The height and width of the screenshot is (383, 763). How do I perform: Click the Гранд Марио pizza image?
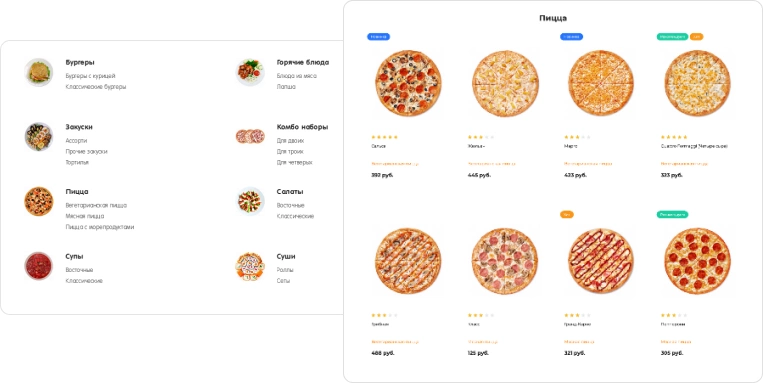pos(601,261)
